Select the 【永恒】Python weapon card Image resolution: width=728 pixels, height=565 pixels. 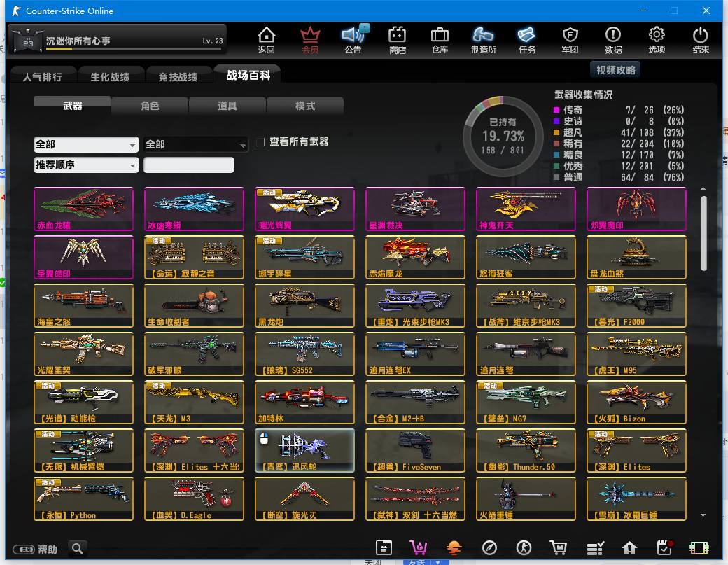pyautogui.click(x=83, y=498)
